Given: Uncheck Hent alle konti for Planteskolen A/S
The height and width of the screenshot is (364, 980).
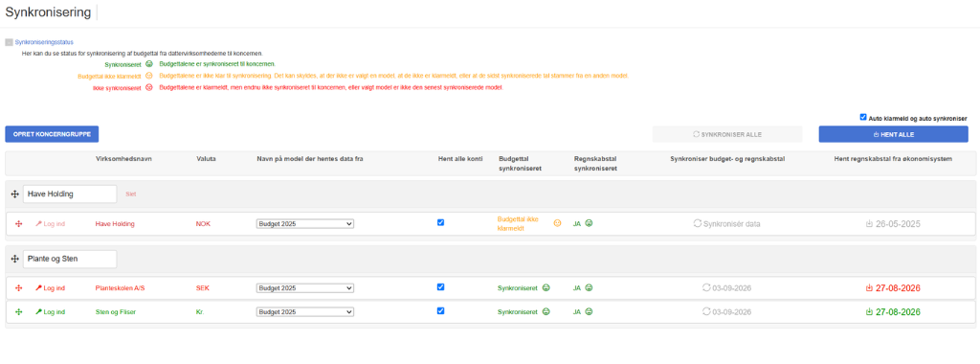Looking at the screenshot, I should 440,287.
